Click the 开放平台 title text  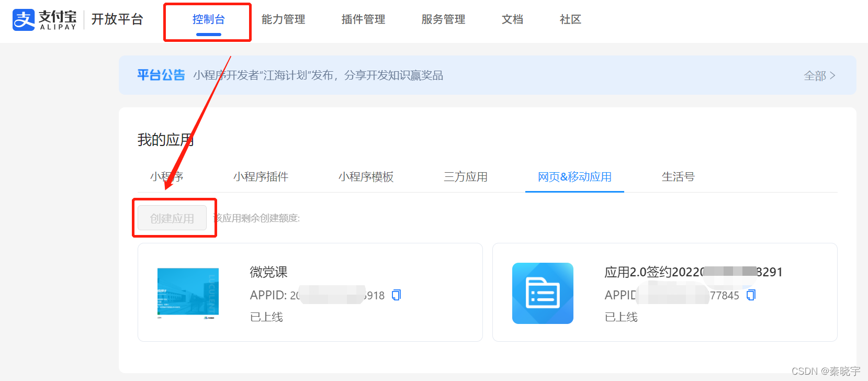[x=117, y=19]
